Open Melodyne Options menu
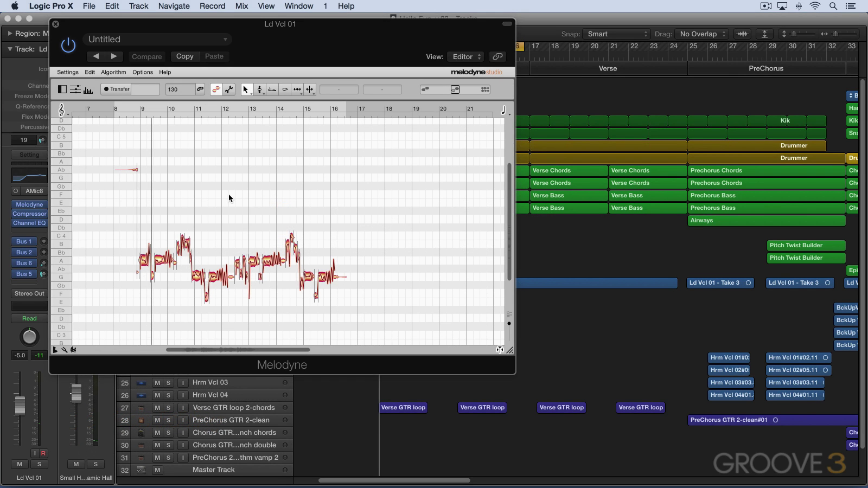The image size is (868, 488). (143, 72)
